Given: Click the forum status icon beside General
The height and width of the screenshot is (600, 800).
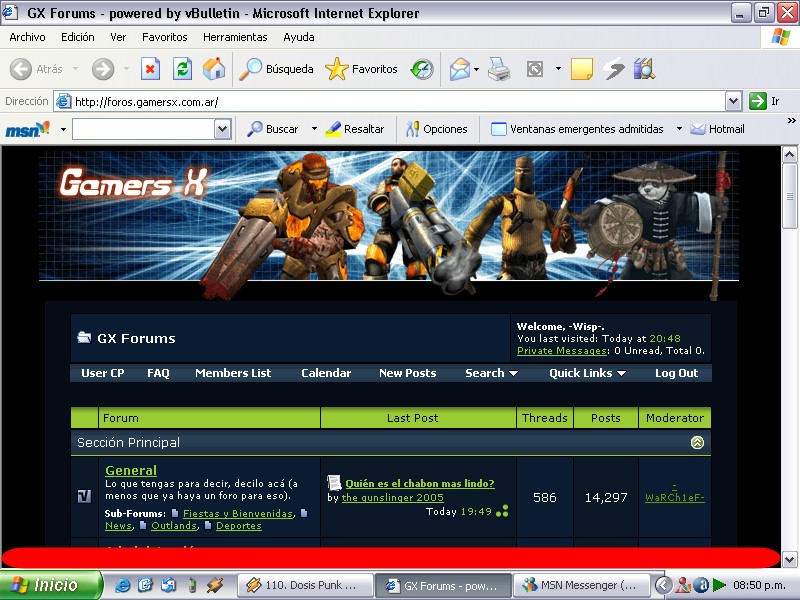Looking at the screenshot, I should 85,496.
